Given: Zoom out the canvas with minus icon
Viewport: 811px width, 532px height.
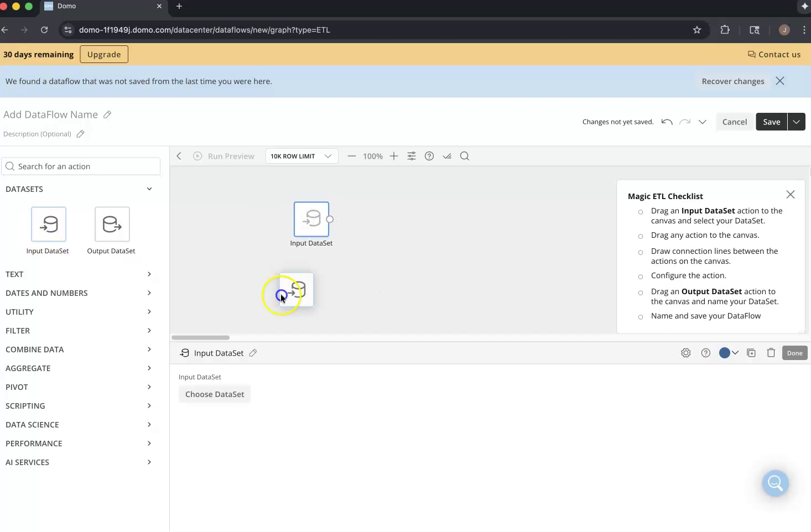Looking at the screenshot, I should [x=351, y=156].
